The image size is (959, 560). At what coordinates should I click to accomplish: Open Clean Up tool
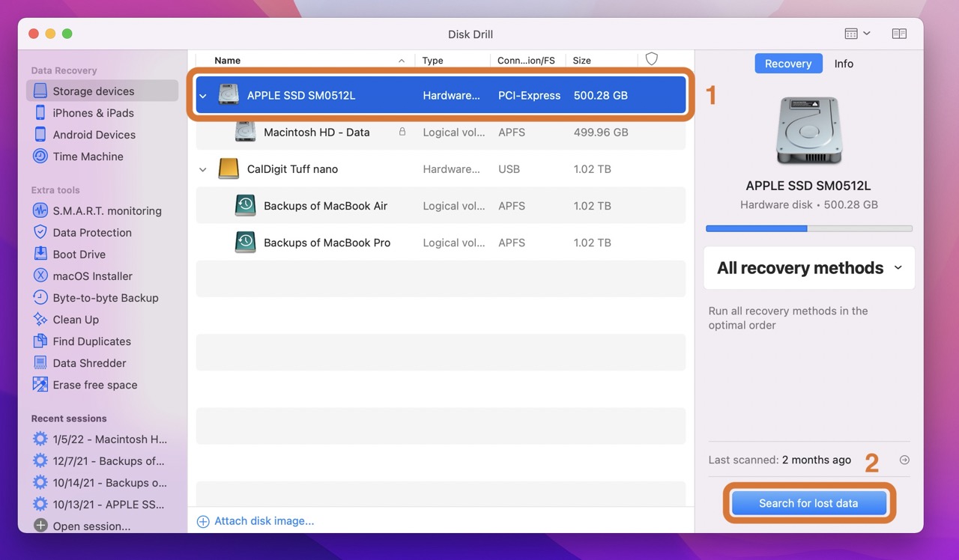[x=75, y=320]
